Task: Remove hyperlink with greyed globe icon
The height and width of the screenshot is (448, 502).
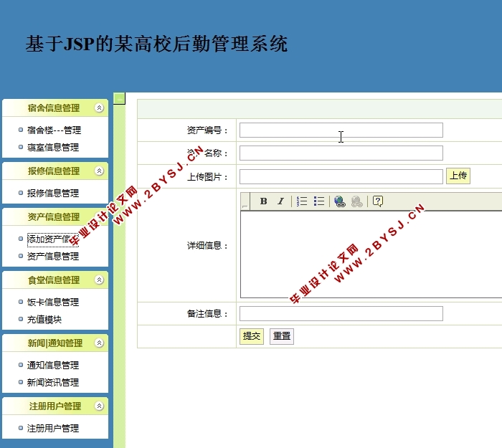Action: 356,201
